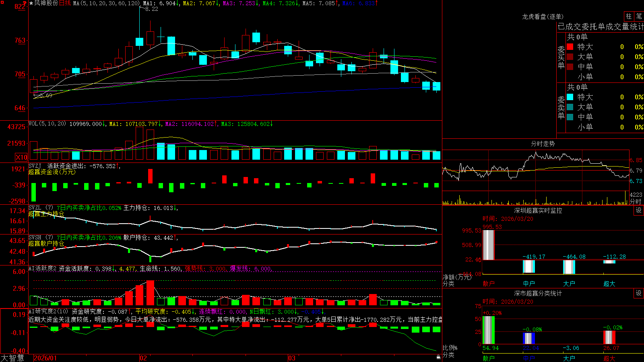
Task: Click the teal 大单 sell order swatch
Action: 570,107
